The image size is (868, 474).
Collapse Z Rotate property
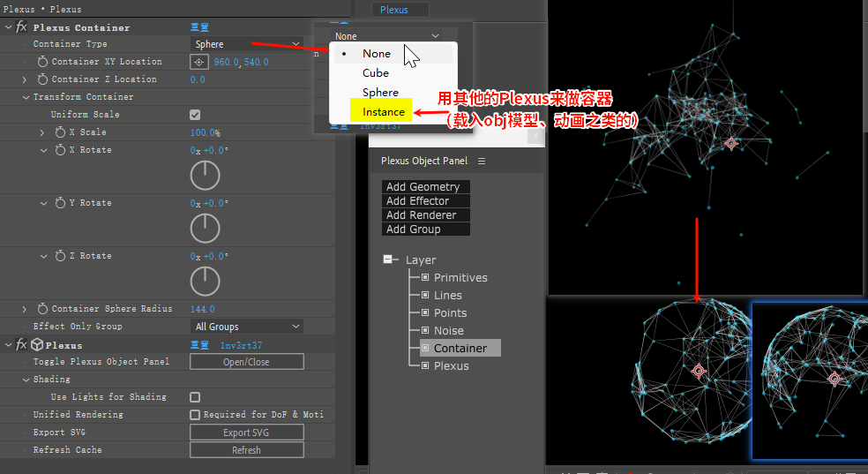(44, 256)
